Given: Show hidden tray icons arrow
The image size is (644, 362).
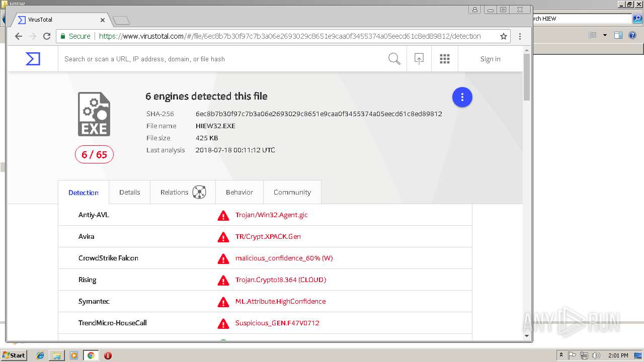Looking at the screenshot, I should (561, 355).
